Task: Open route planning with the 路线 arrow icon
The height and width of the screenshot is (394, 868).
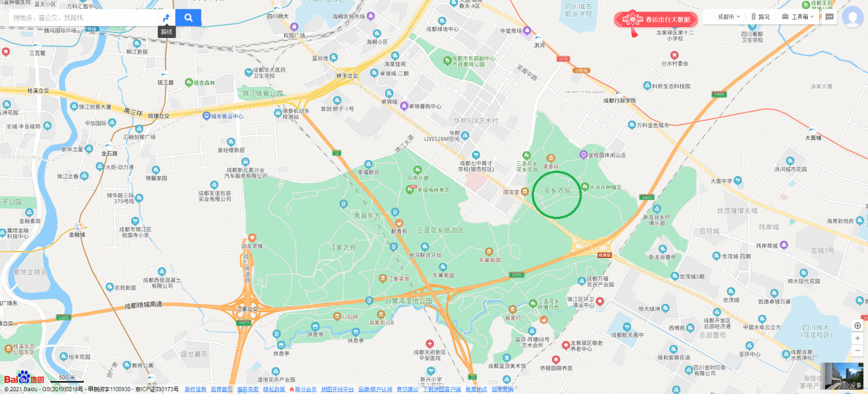Action: pyautogui.click(x=167, y=17)
